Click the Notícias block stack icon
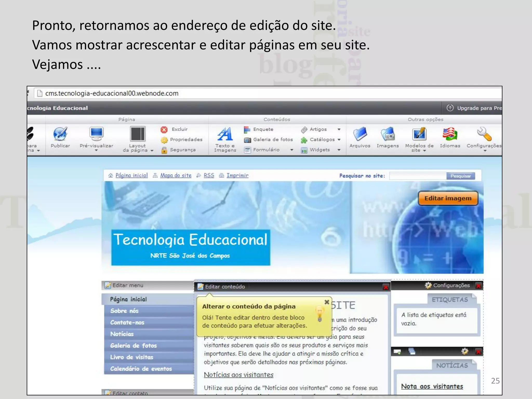Screen dimensions: 532x399 412,351
